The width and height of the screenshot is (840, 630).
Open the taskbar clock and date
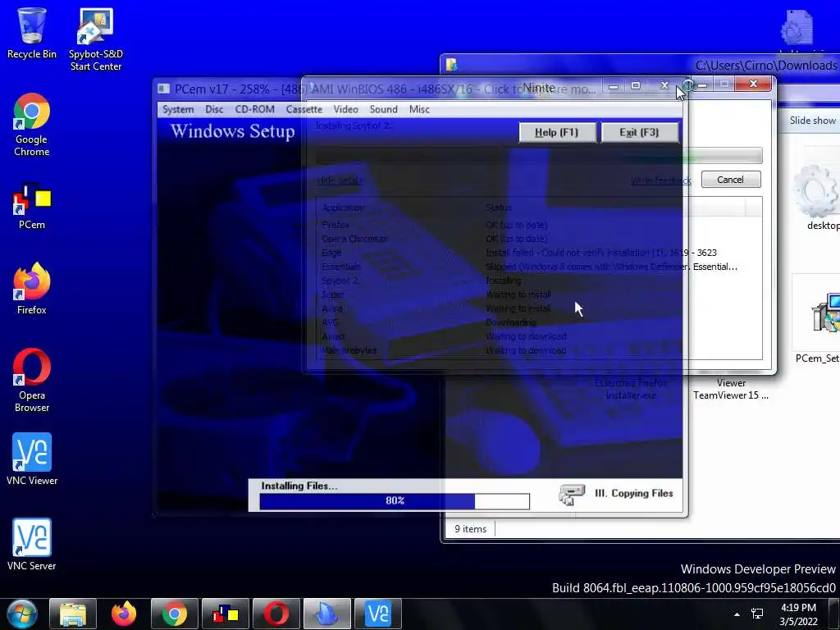(x=798, y=614)
